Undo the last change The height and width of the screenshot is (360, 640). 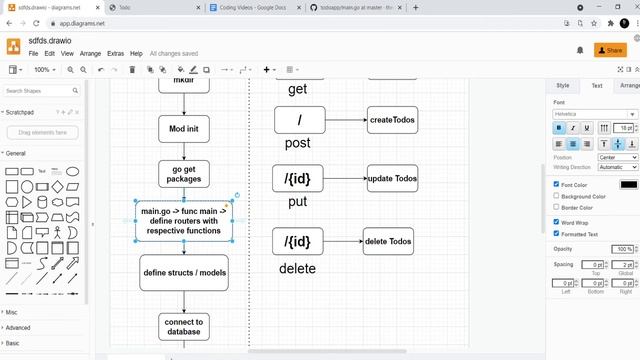101,70
